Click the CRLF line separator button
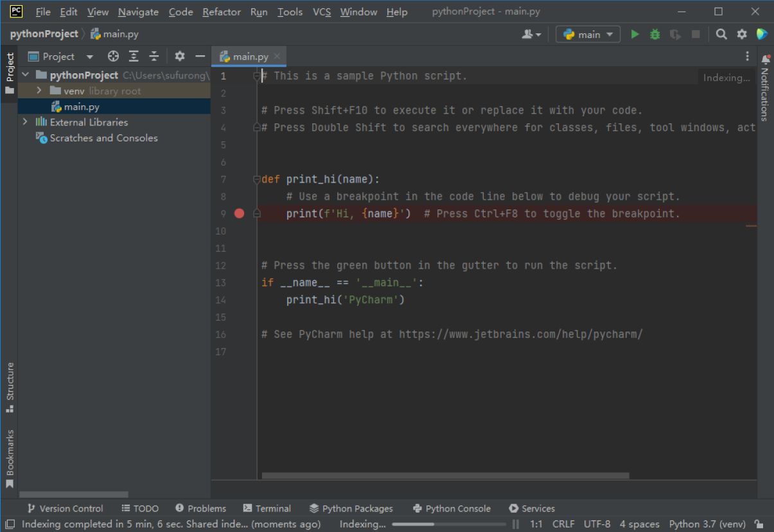This screenshot has width=774, height=532. pyautogui.click(x=563, y=524)
